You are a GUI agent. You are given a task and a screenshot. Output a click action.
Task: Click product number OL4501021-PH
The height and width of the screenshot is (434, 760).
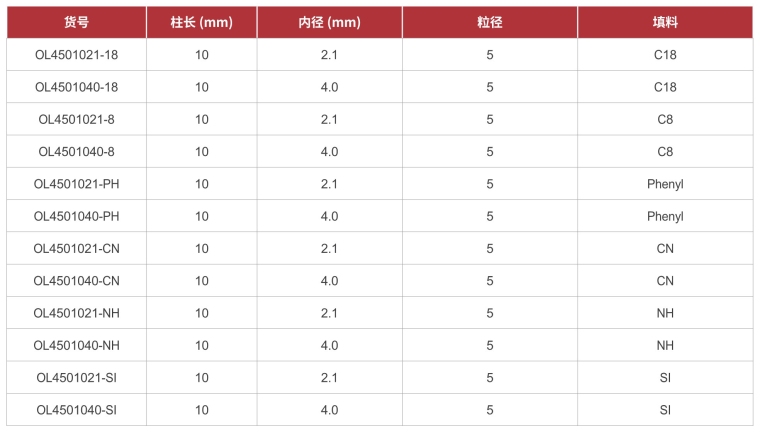(x=76, y=184)
